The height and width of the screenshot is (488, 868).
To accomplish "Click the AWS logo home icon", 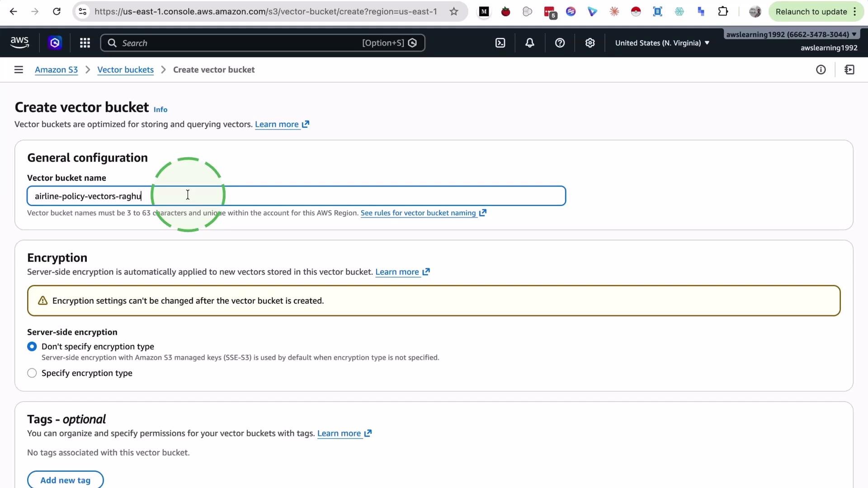I will click(19, 42).
